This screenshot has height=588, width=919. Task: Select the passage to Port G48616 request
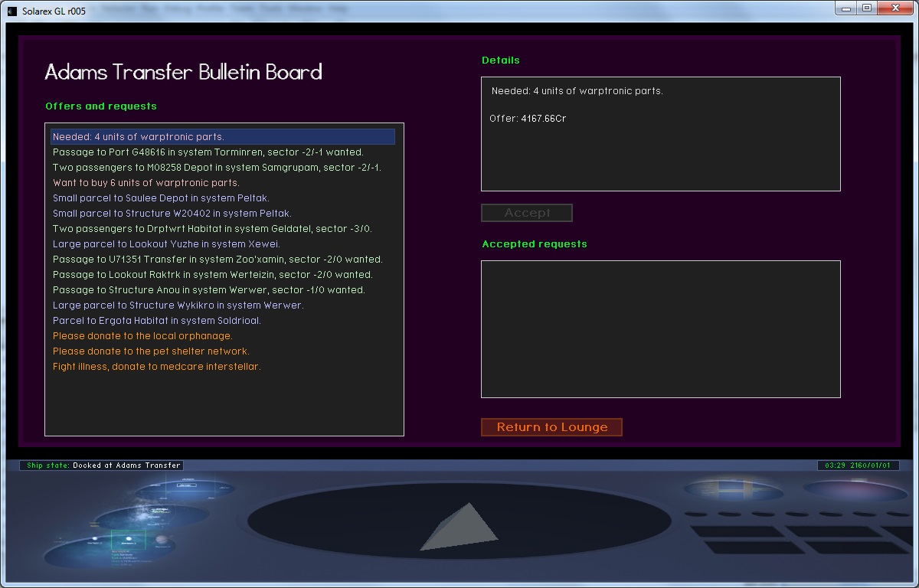click(208, 152)
